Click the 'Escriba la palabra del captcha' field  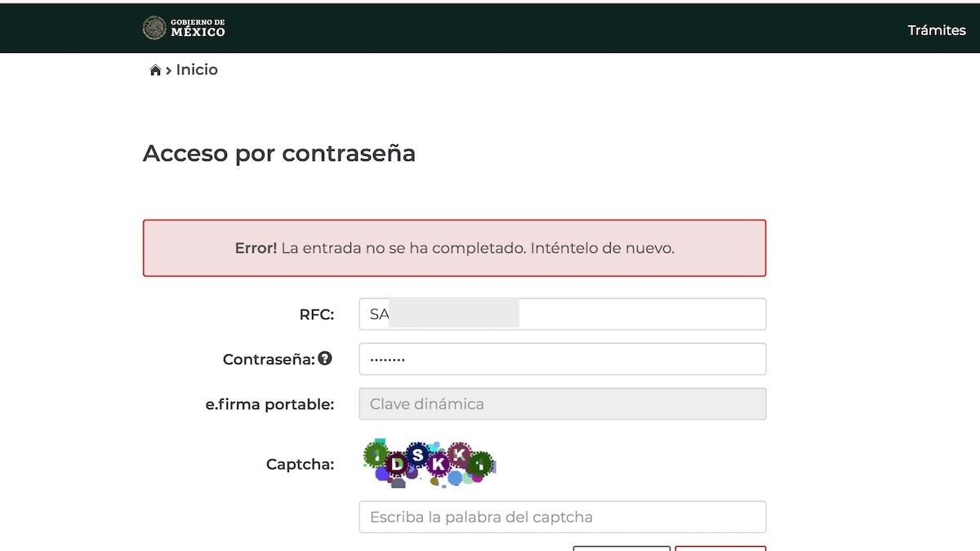(562, 517)
